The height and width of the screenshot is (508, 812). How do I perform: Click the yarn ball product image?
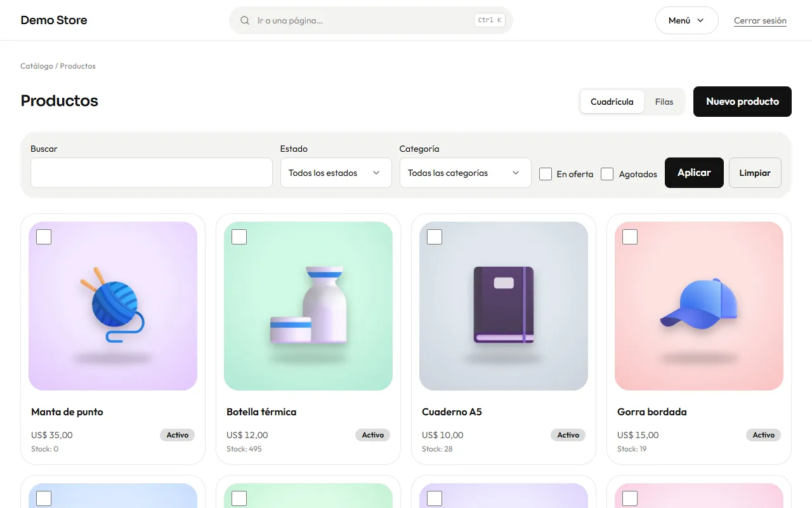pyautogui.click(x=113, y=306)
